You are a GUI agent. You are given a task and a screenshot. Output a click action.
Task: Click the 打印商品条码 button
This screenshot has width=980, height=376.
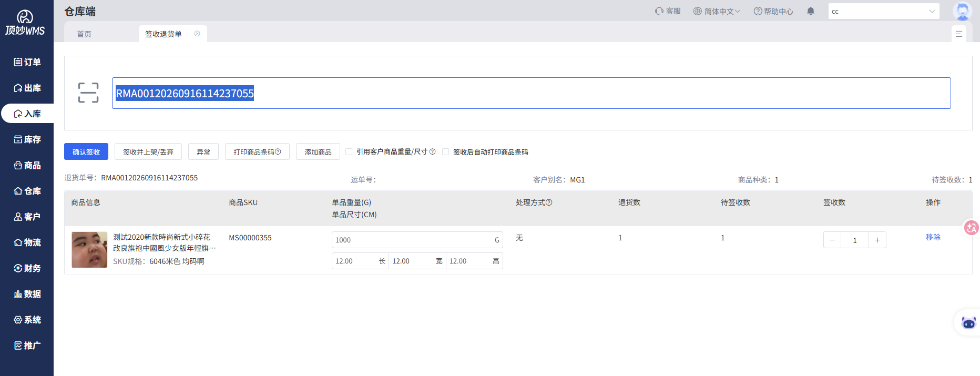pos(257,151)
